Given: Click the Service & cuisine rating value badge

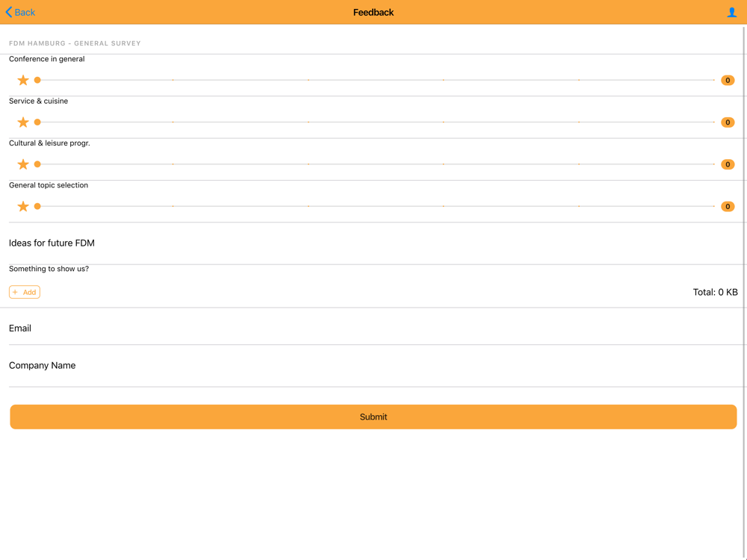Looking at the screenshot, I should pyautogui.click(x=728, y=122).
